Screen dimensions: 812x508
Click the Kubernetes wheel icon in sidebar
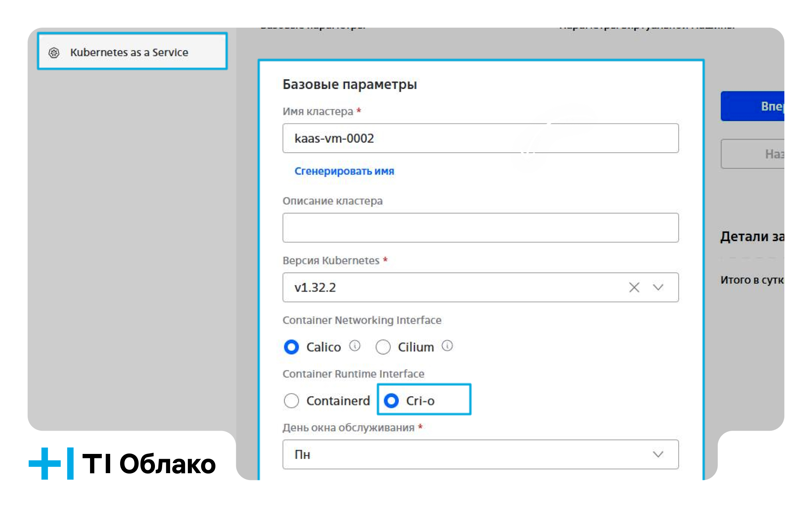pos(54,52)
